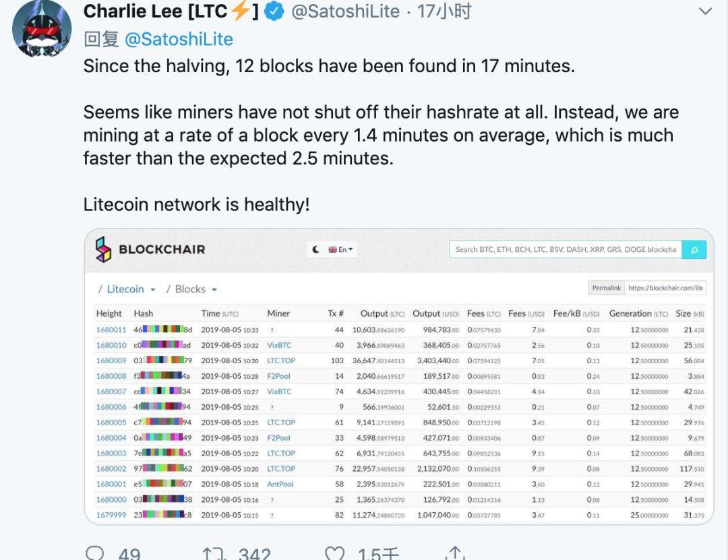Viewport: 728px width, 560px height.
Task: Open the tweet options chevron menu
Action: pos(705,11)
